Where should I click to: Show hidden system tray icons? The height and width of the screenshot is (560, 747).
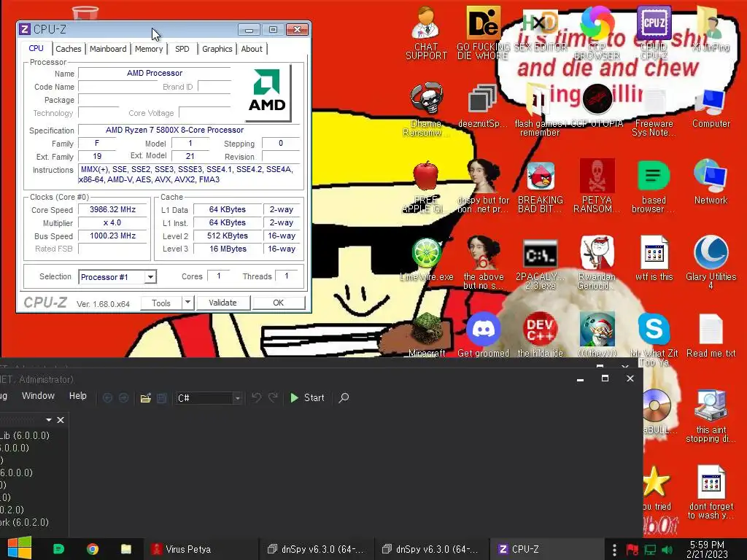click(614, 549)
